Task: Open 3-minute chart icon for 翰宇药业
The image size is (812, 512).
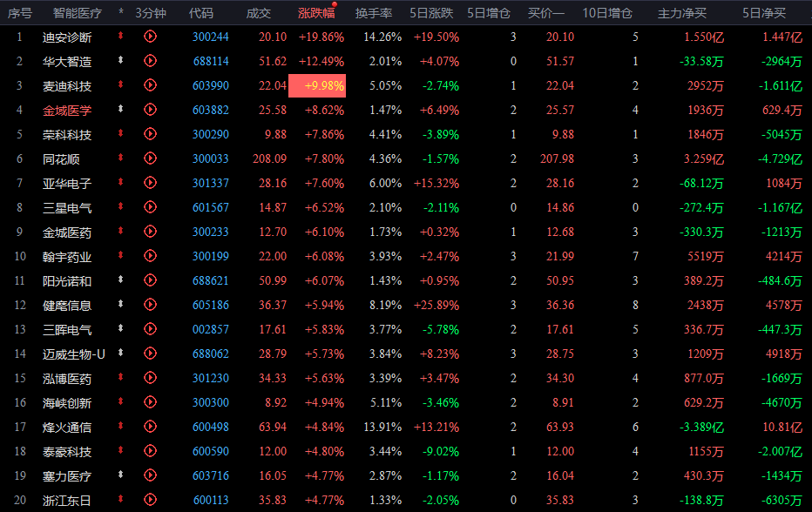Action: 150,256
